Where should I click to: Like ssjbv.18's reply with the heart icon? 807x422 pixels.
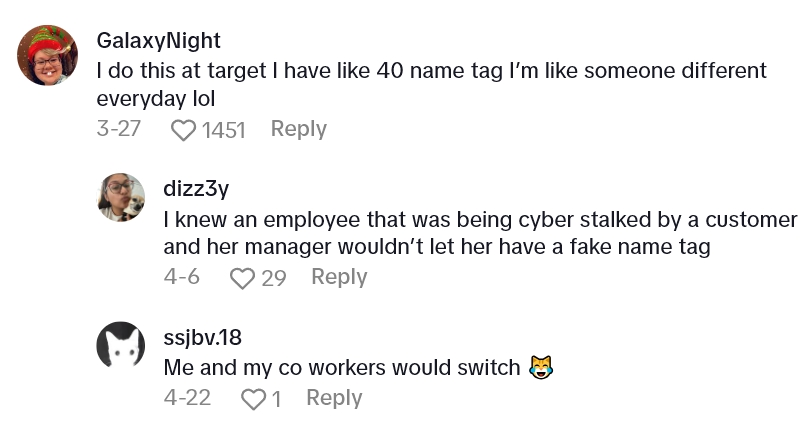(254, 399)
